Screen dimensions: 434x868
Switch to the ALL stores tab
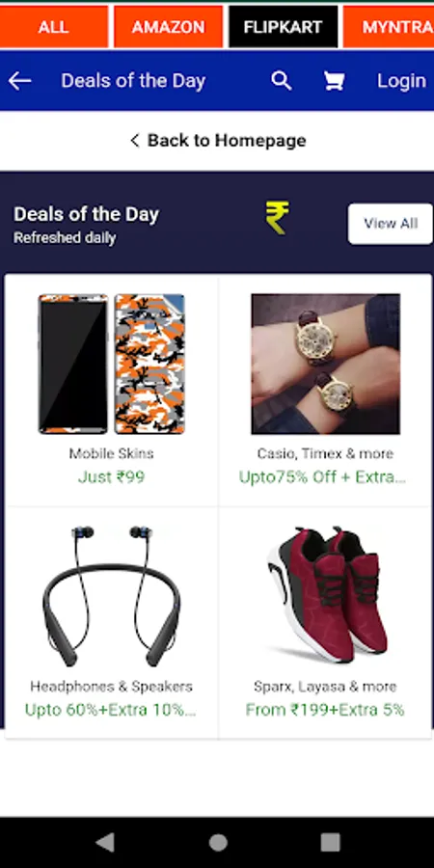pos(54,27)
